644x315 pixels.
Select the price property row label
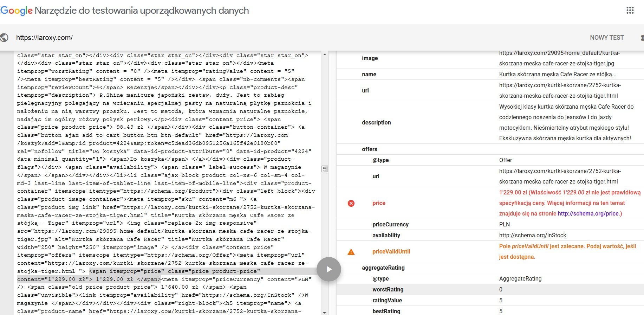coord(379,203)
